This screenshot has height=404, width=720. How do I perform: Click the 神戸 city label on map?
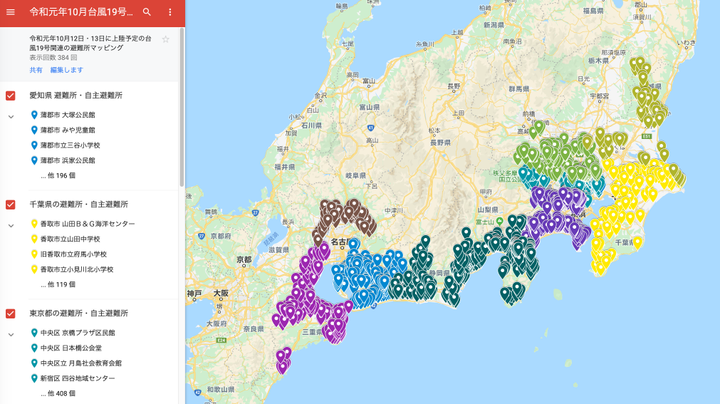click(x=194, y=293)
